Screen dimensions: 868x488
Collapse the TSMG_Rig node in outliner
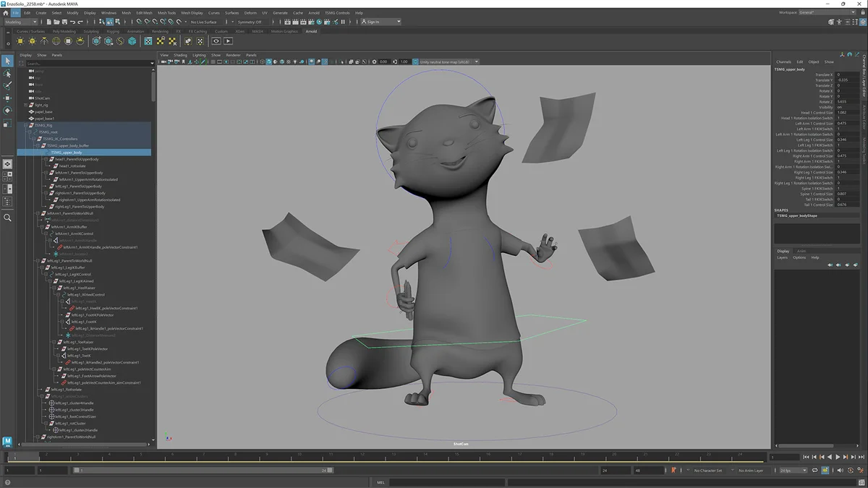[x=25, y=125]
